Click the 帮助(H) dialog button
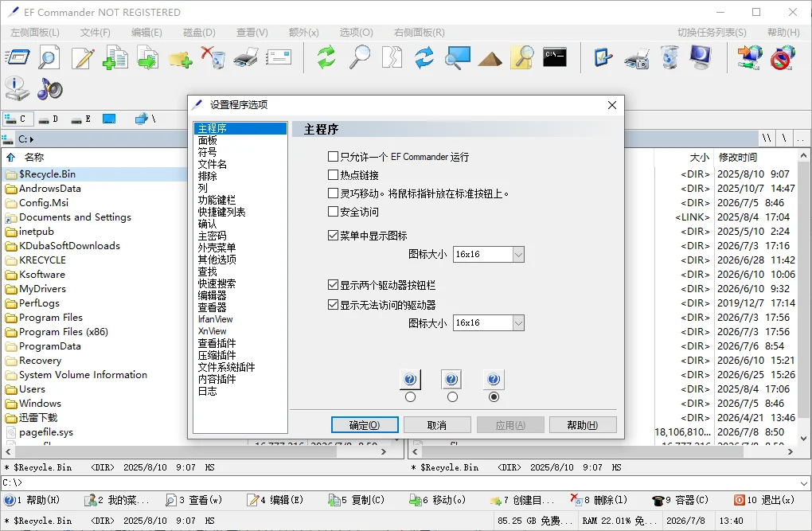Viewport: 812px width, 531px height. pos(583,425)
